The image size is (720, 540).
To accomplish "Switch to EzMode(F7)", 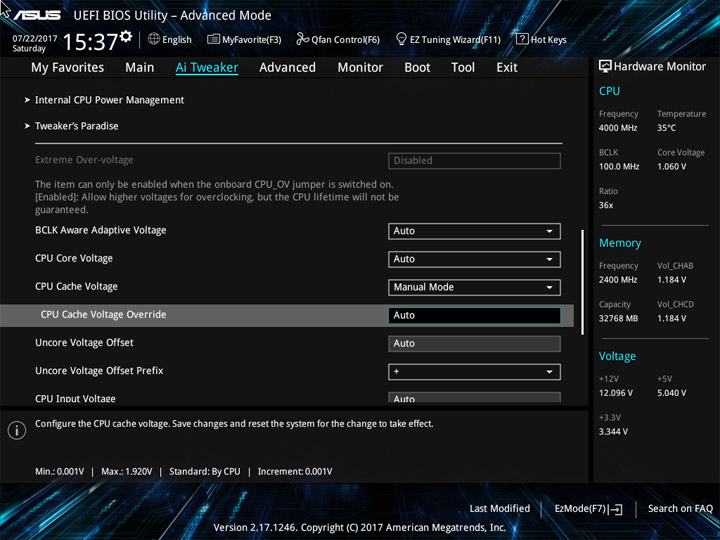I will click(x=588, y=509).
